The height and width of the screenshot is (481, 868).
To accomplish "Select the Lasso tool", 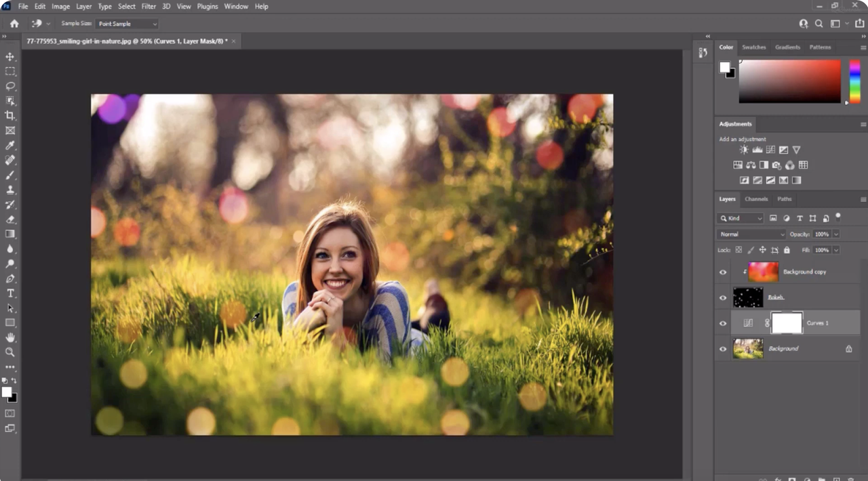I will [x=10, y=86].
